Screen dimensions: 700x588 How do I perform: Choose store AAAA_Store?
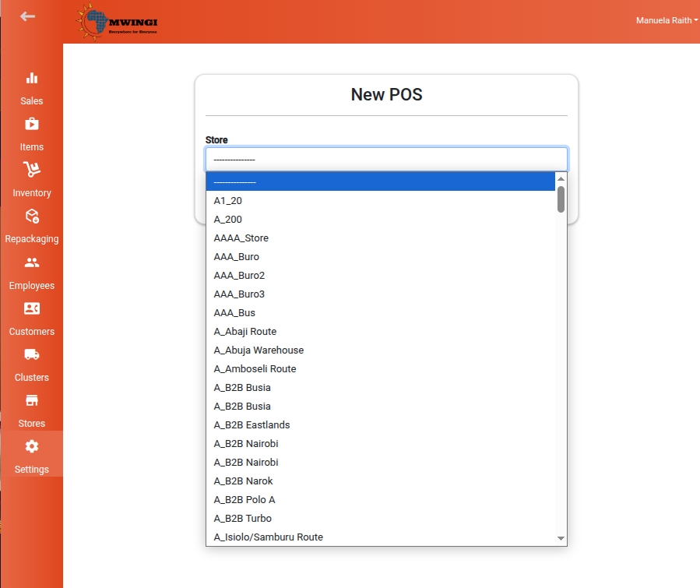(x=380, y=238)
